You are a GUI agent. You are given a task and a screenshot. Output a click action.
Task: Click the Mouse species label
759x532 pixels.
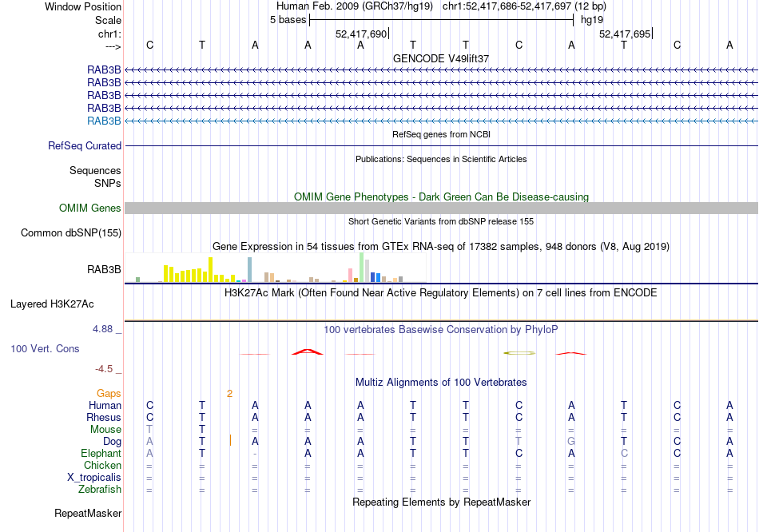click(106, 430)
